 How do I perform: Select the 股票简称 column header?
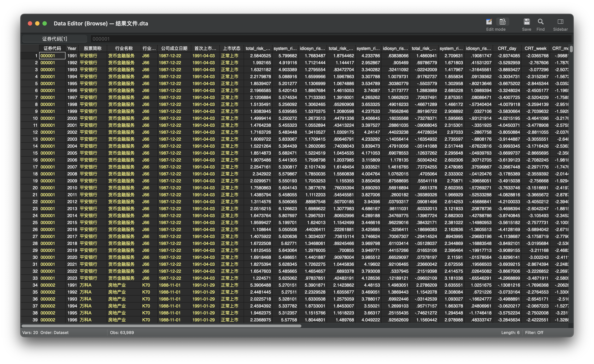[x=93, y=48]
